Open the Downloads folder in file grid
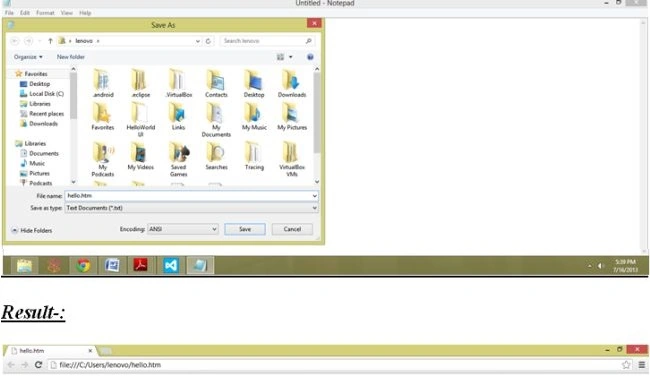The image size is (650, 376). coord(292,83)
